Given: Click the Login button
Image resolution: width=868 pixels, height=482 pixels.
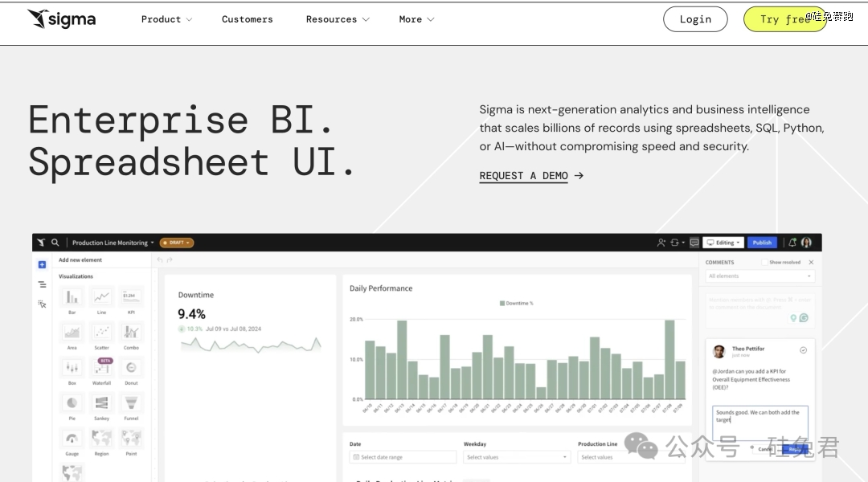Looking at the screenshot, I should pos(695,19).
